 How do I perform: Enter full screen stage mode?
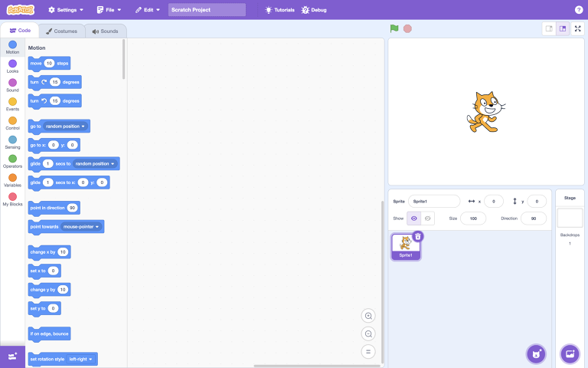pos(577,28)
